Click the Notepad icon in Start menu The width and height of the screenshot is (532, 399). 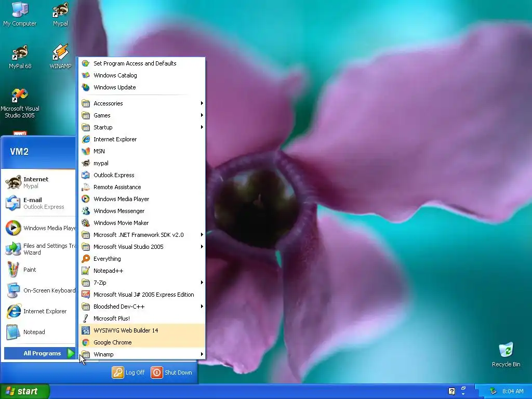13,332
